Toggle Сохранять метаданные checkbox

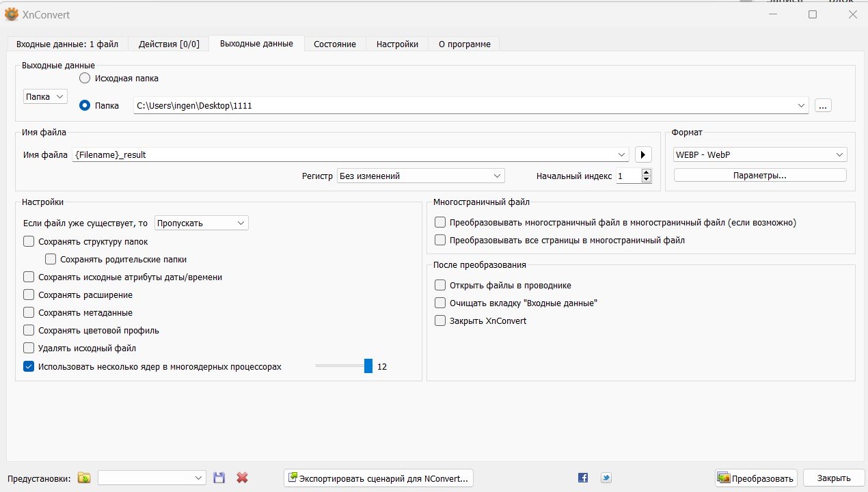(29, 312)
